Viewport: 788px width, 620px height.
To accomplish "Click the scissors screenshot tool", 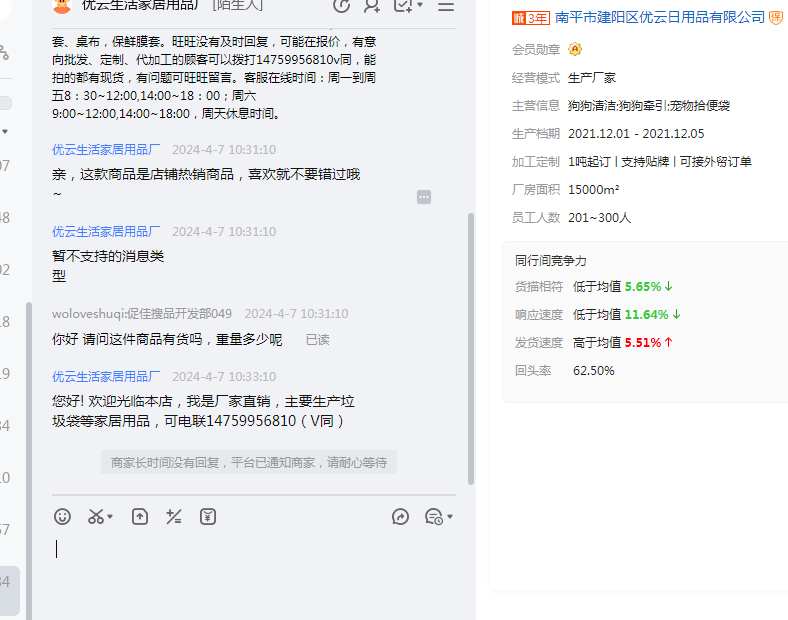I will (x=96, y=517).
